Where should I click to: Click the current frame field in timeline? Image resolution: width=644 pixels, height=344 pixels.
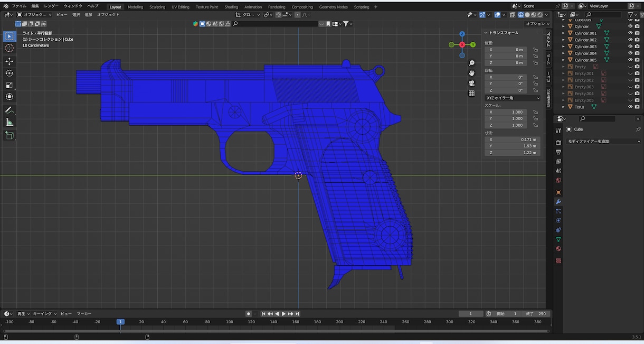tap(471, 314)
